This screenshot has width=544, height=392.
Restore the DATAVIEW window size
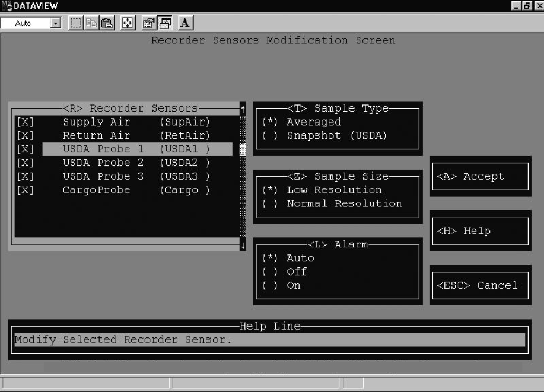pos(527,6)
